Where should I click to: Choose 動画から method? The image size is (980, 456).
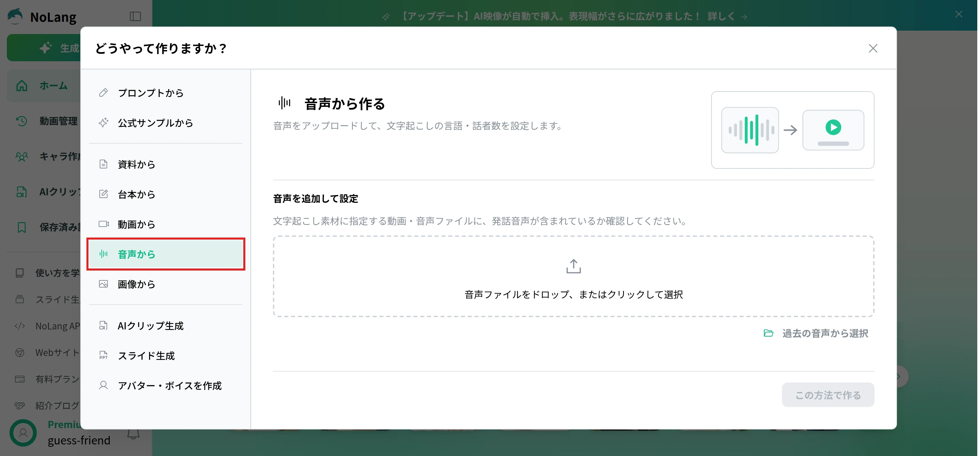coord(165,224)
